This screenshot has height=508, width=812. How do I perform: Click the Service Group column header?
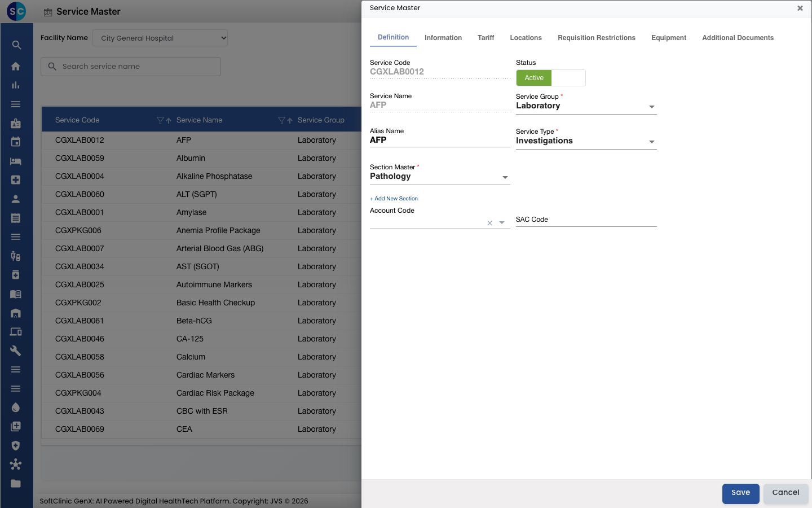321,120
